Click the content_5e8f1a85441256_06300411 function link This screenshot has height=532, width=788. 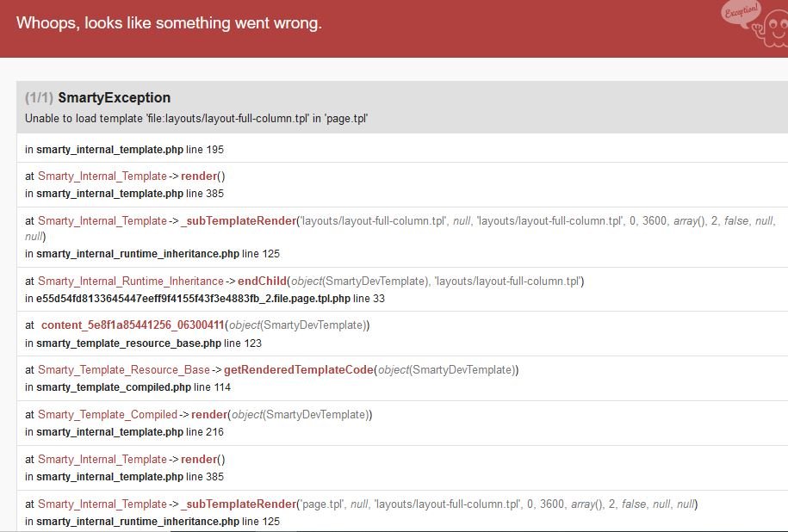click(133, 325)
